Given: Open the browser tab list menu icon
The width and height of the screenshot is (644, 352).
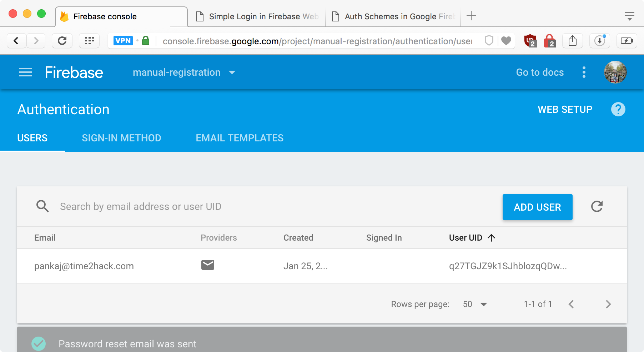Looking at the screenshot, I should pos(630,16).
